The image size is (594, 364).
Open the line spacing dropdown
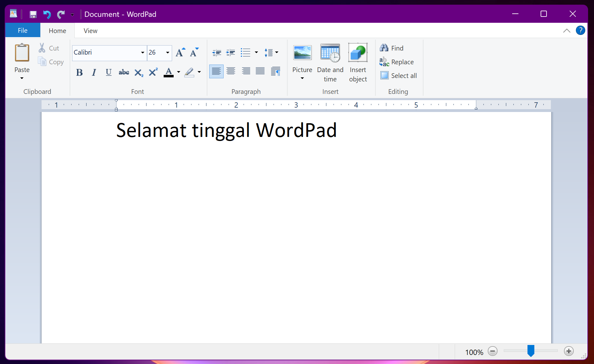tap(271, 52)
